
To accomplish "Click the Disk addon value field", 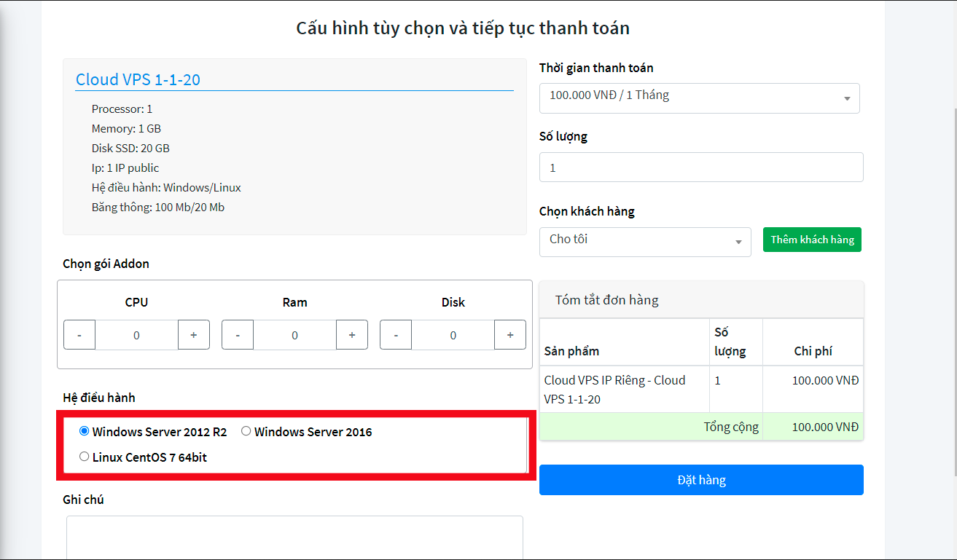I will pos(453,335).
